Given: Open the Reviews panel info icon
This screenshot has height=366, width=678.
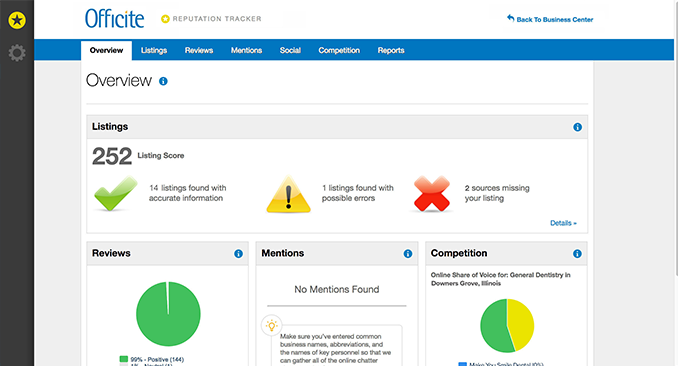Looking at the screenshot, I should click(x=238, y=254).
